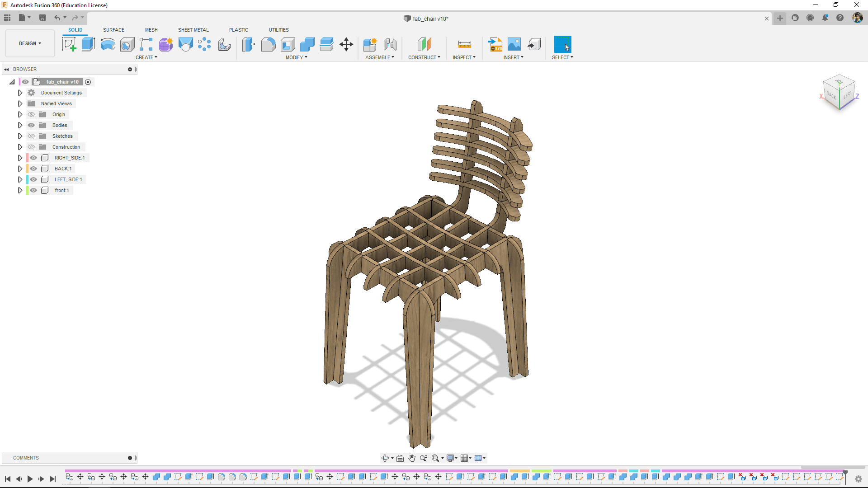Choose the Shell tool icon
This screenshot has height=488, width=868.
[x=288, y=44]
